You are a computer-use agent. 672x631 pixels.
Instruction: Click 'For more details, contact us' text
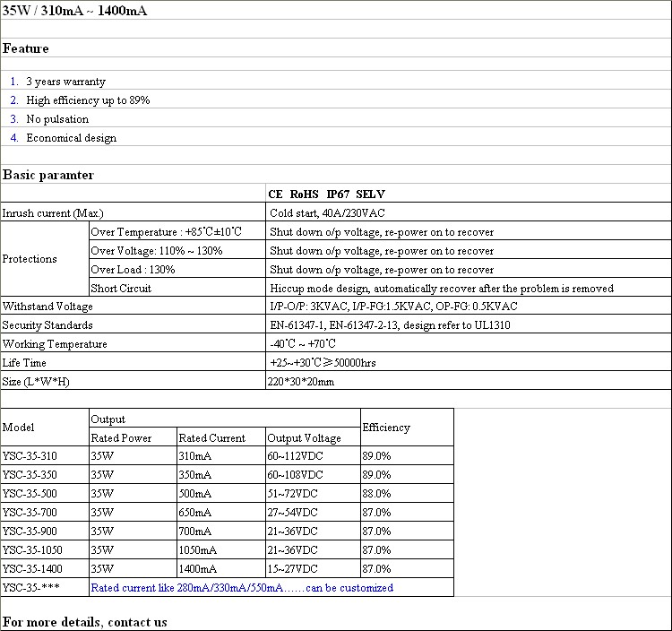click(85, 622)
